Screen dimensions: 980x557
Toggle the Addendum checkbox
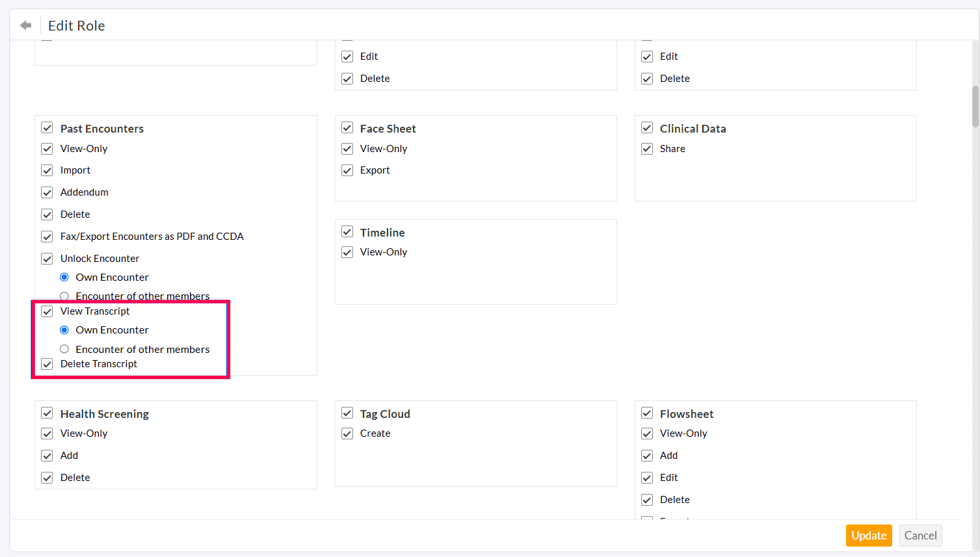tap(47, 192)
